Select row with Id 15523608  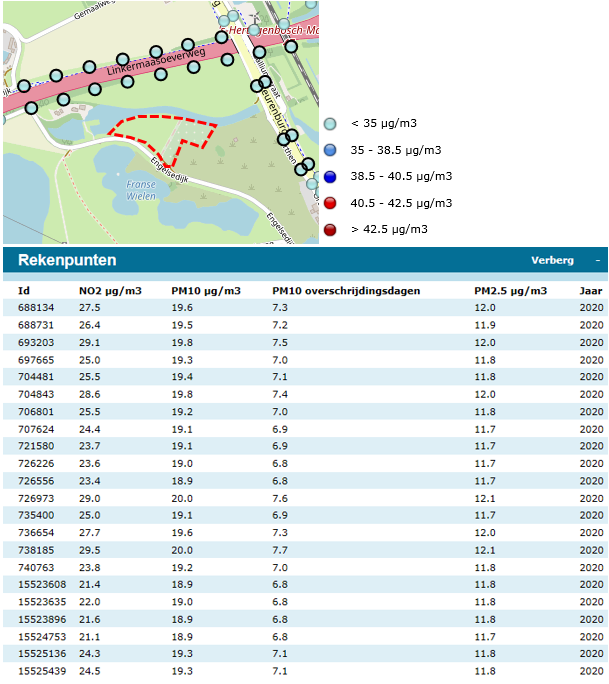[305, 585]
